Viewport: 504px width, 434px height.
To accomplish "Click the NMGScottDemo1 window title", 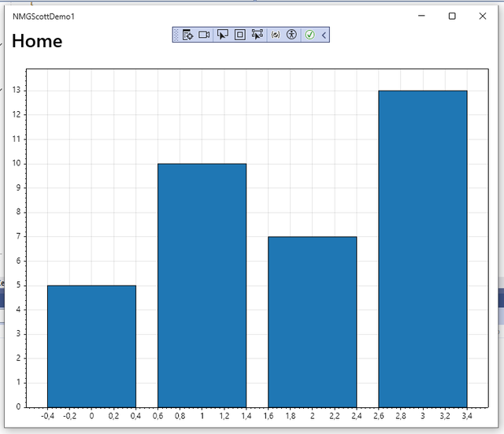I will click(x=43, y=17).
